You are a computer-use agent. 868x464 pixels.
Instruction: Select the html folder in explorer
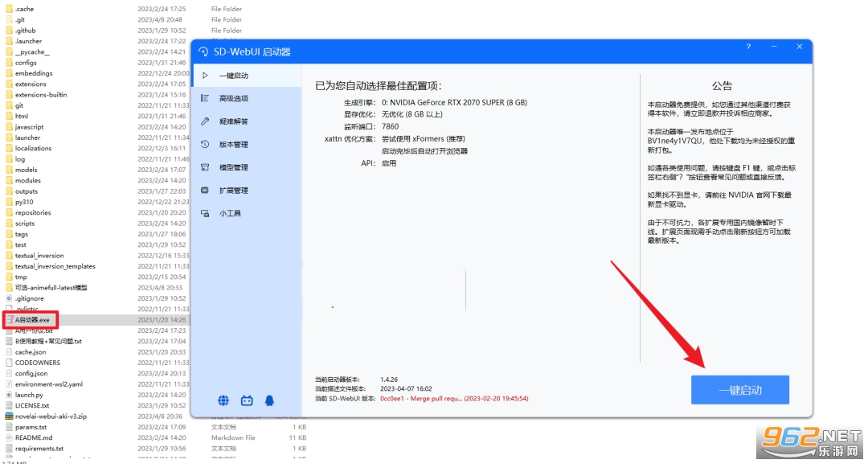pos(22,117)
